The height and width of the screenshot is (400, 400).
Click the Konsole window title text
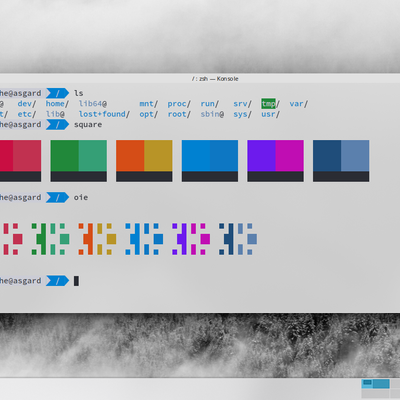(x=215, y=79)
